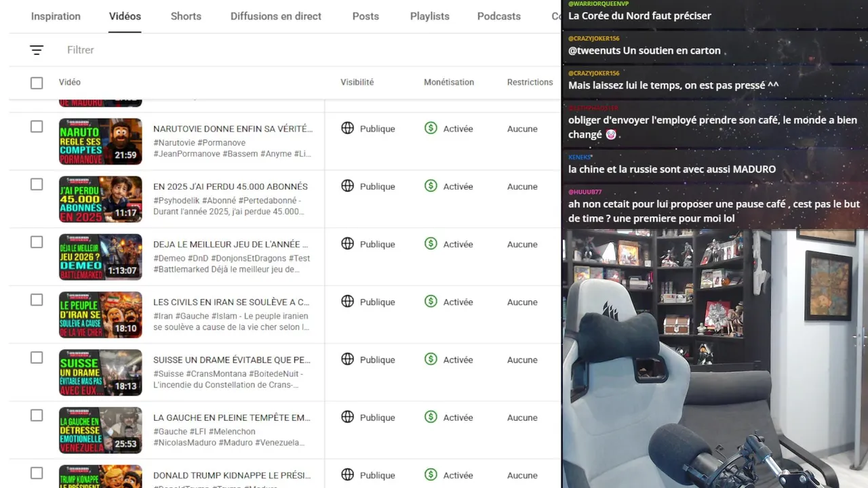This screenshot has width=868, height=488.
Task: Open the Publique visibility dropdown for the DONALD TRUMP video
Action: coord(377,475)
